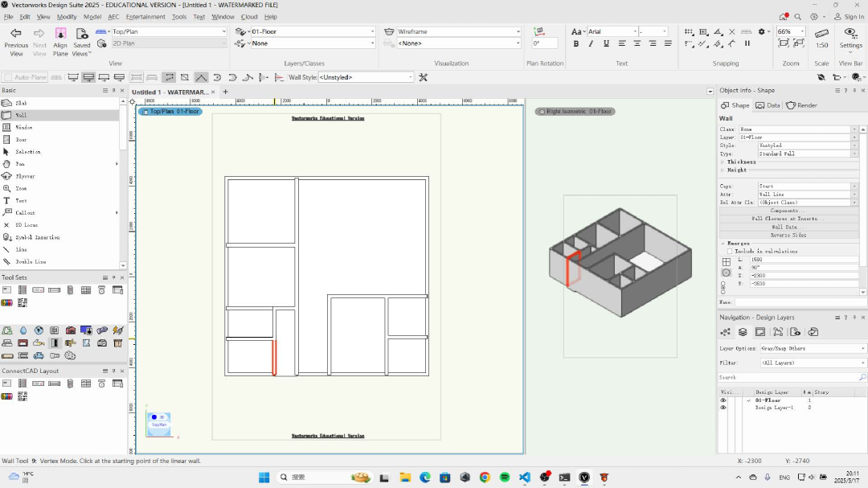Open the Wireframe render mode dropdown
Image resolution: width=868 pixels, height=488 pixels.
click(458, 31)
